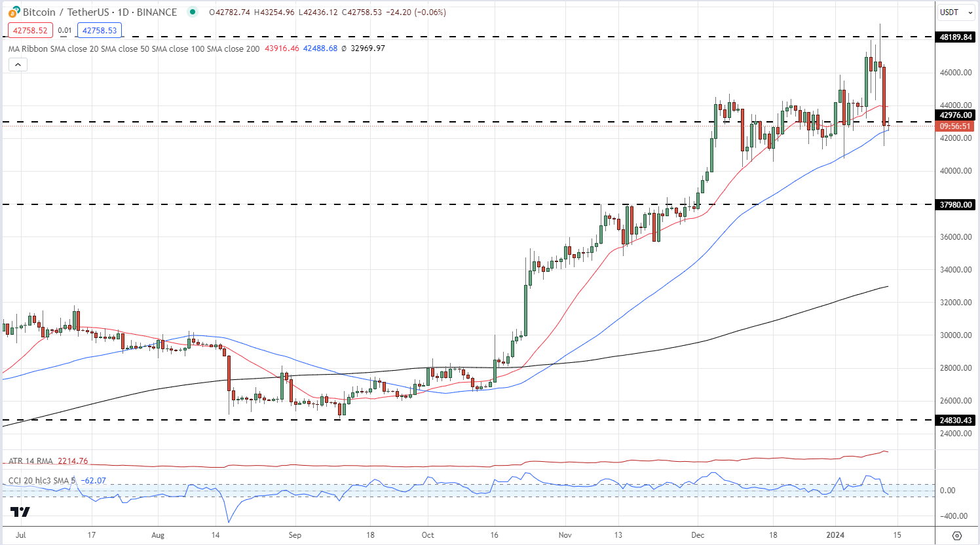Image resolution: width=980 pixels, height=545 pixels.
Task: Select the CCI 20 hlc3 SMA indicator label
Action: click(41, 481)
